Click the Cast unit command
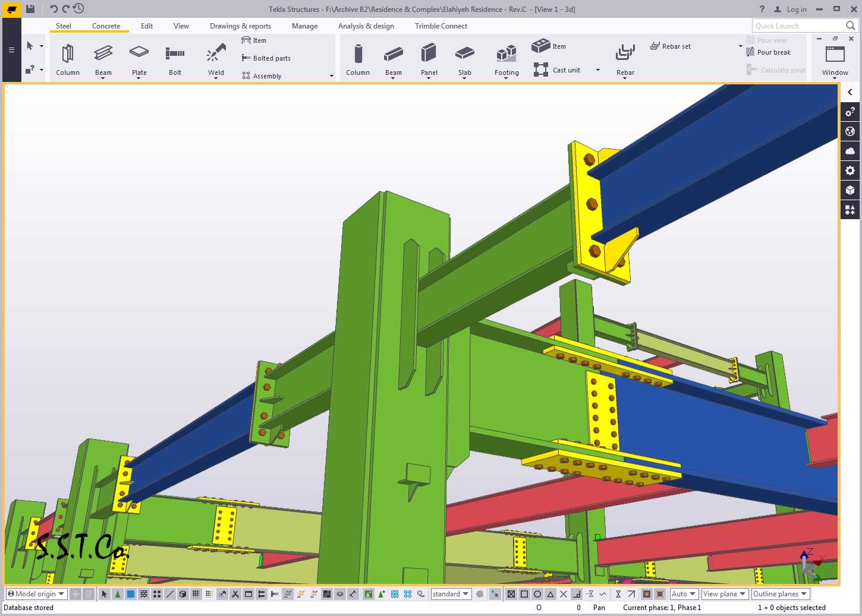This screenshot has width=862, height=616. (x=557, y=70)
